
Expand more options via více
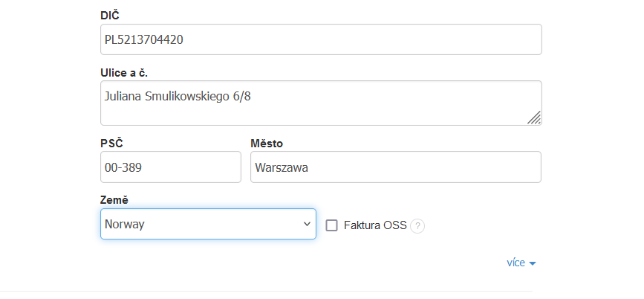(x=516, y=263)
